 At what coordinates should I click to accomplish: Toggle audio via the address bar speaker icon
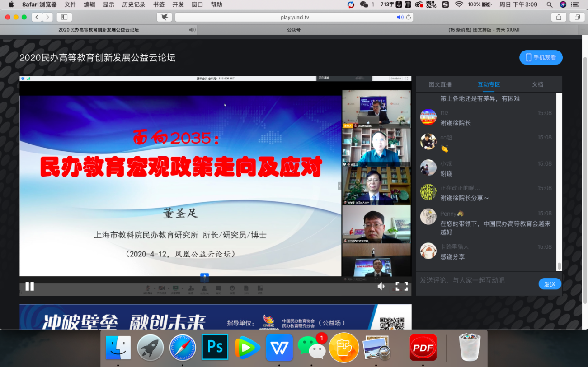tap(400, 17)
